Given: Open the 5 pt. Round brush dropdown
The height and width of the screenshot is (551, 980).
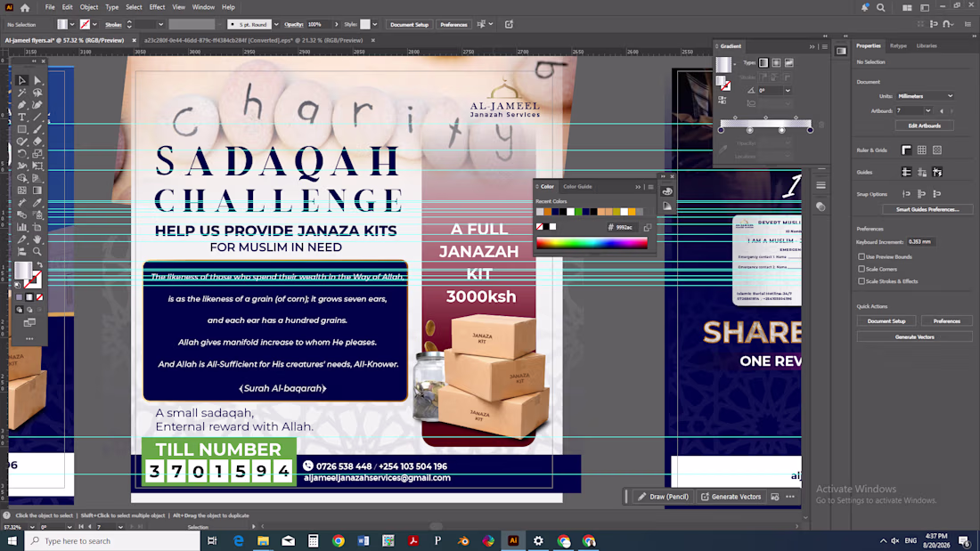Looking at the screenshot, I should click(x=276, y=24).
